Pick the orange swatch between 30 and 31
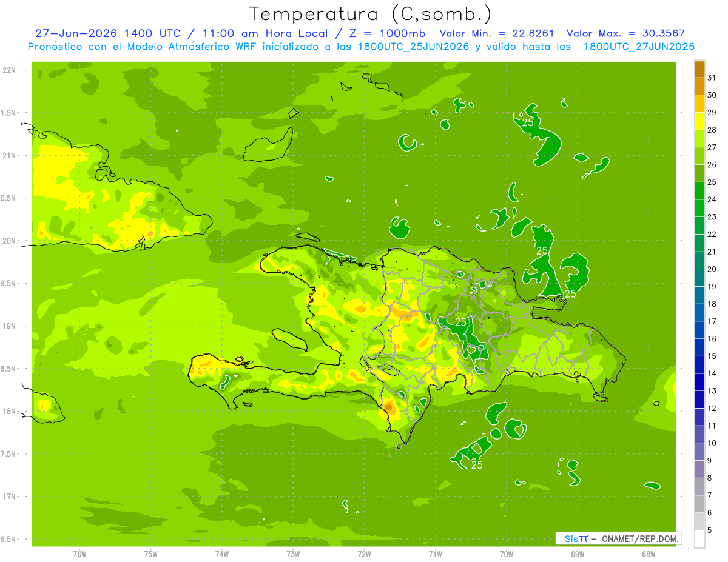The height and width of the screenshot is (562, 728). tap(699, 86)
